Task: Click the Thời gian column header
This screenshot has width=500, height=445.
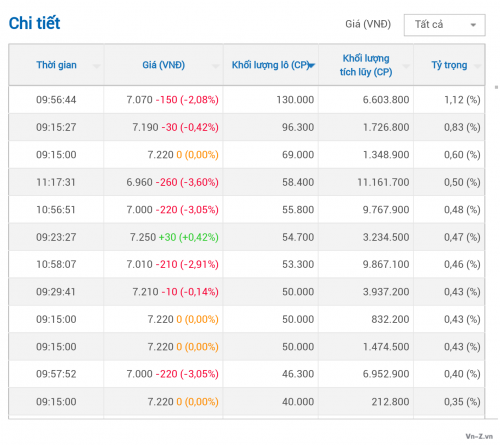Action: click(56, 65)
